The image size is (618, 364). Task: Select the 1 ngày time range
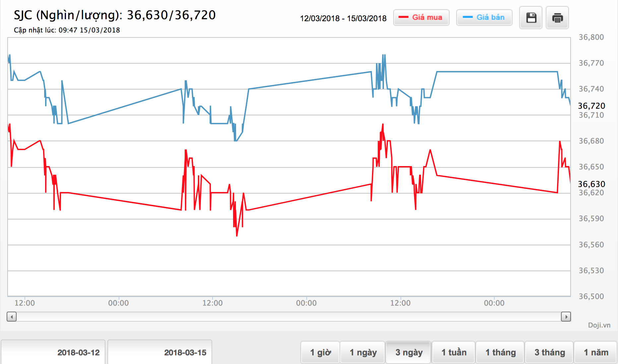363,352
